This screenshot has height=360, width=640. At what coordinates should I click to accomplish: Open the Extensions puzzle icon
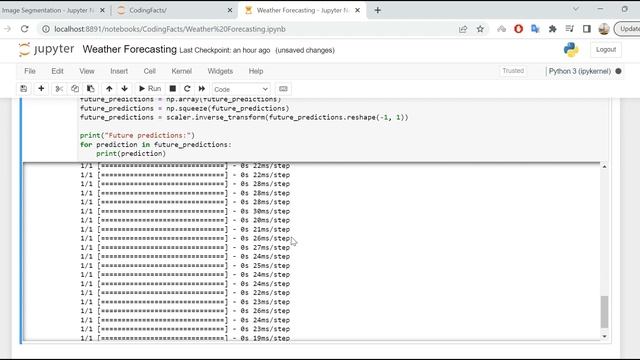(x=553, y=29)
